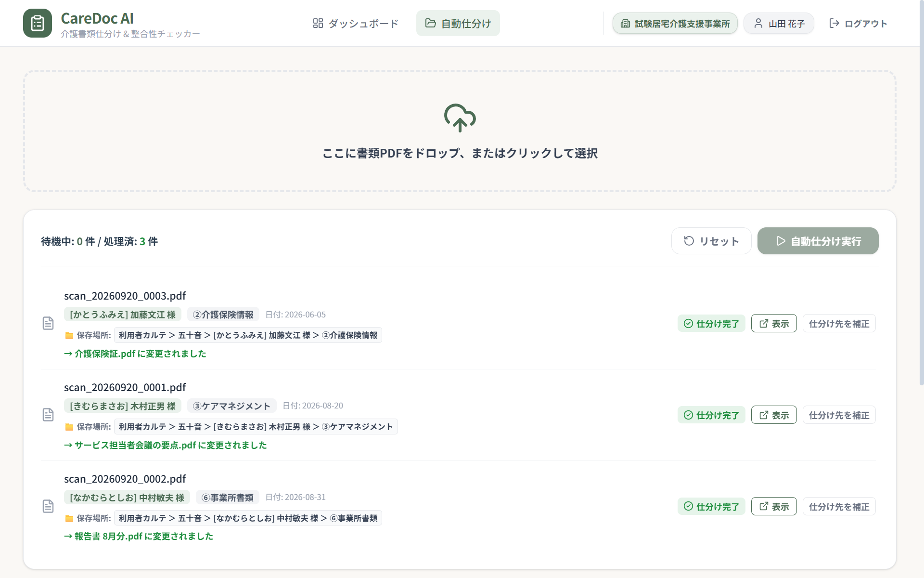
Task: Click the ②介護保険情報 category tag
Action: pos(223,315)
